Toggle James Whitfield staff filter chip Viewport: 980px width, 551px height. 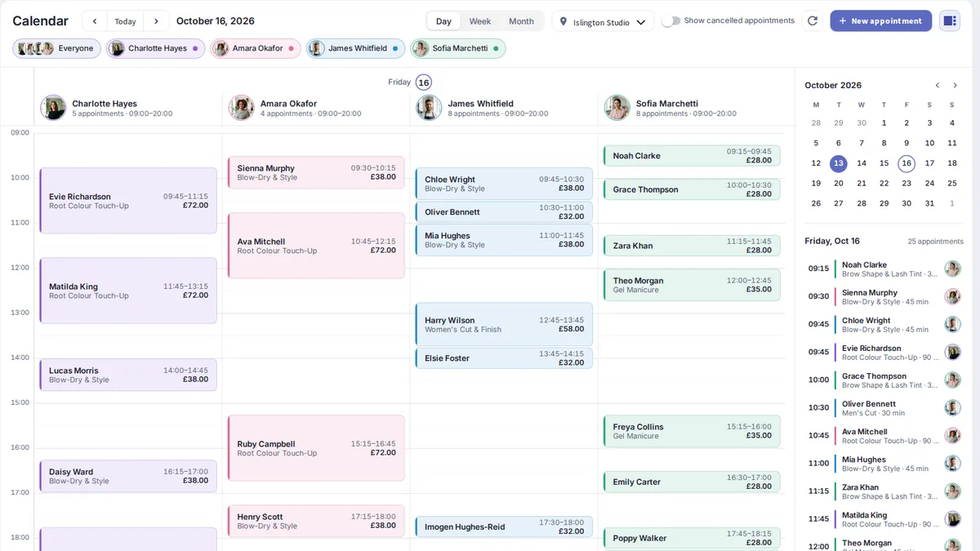(x=355, y=48)
